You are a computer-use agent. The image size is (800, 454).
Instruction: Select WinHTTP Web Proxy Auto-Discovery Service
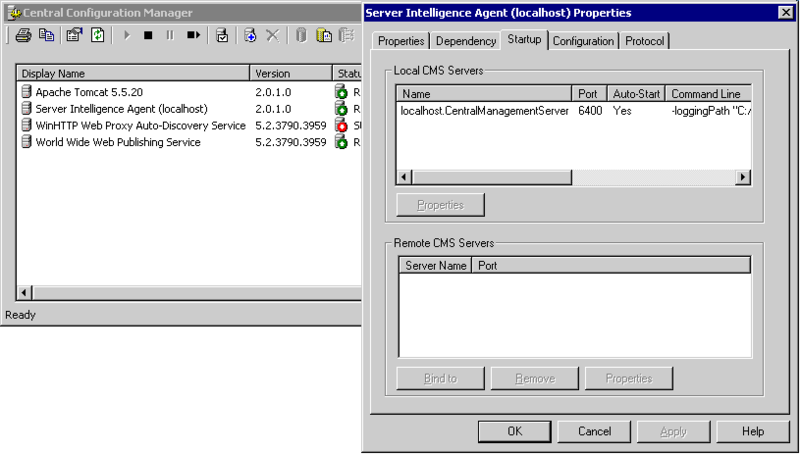140,125
